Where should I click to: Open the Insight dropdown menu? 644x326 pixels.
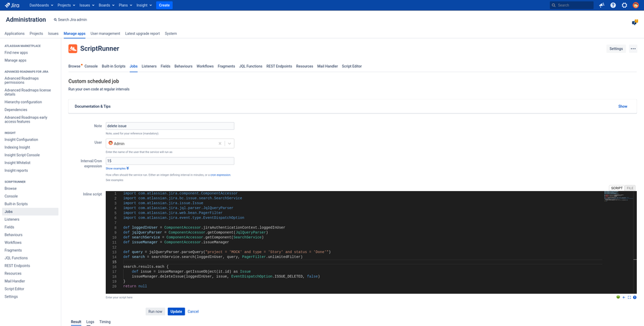pyautogui.click(x=145, y=5)
